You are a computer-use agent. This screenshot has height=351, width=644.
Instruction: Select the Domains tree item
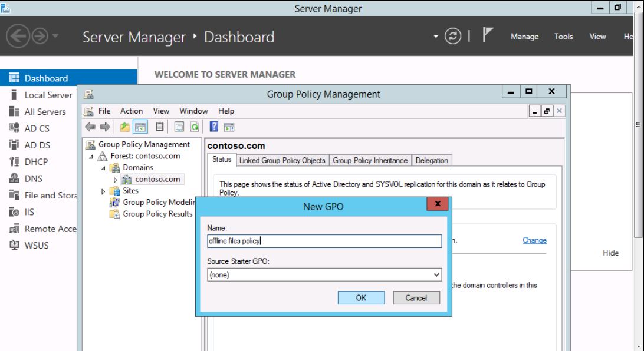(x=138, y=167)
